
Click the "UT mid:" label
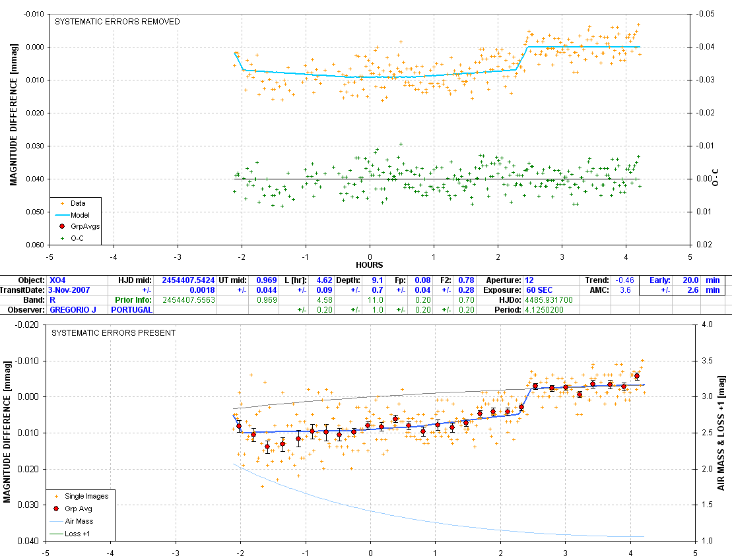[232, 280]
